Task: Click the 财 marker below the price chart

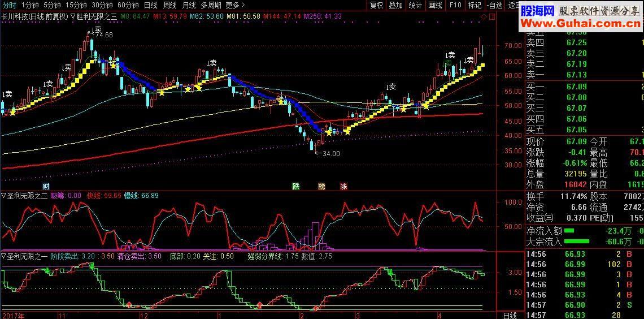Action: [46, 186]
